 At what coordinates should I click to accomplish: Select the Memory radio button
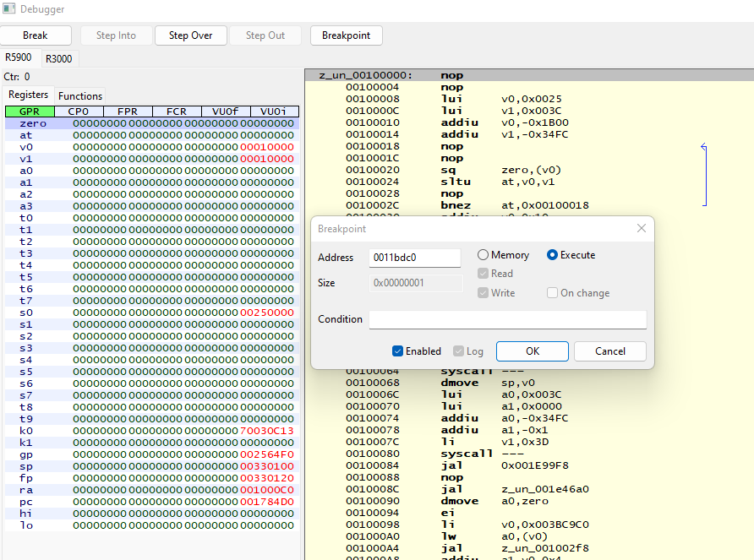point(484,255)
